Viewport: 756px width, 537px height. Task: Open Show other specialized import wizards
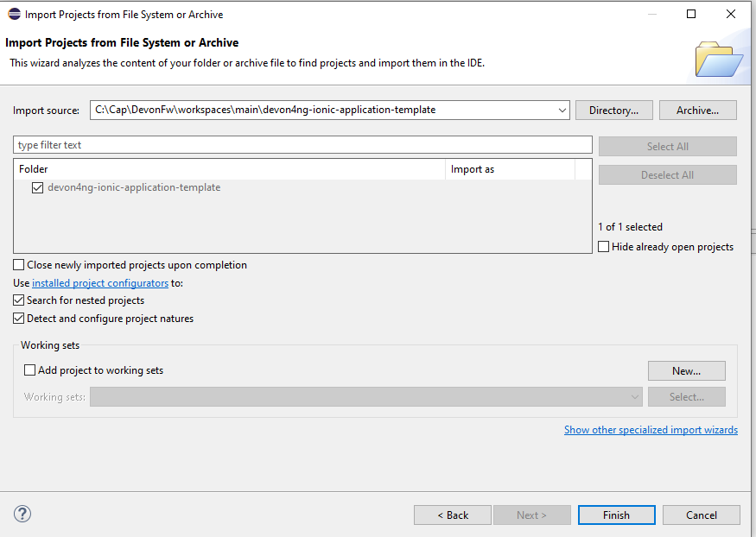tap(651, 430)
